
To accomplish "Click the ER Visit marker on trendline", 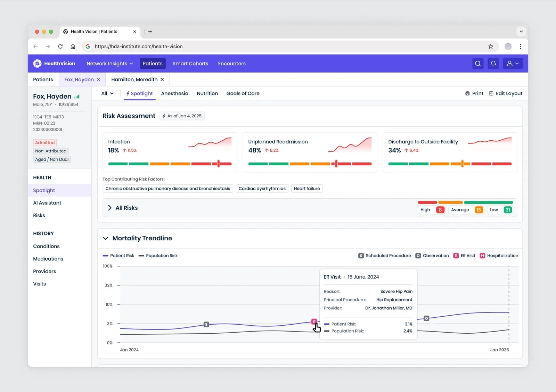I will (x=314, y=322).
